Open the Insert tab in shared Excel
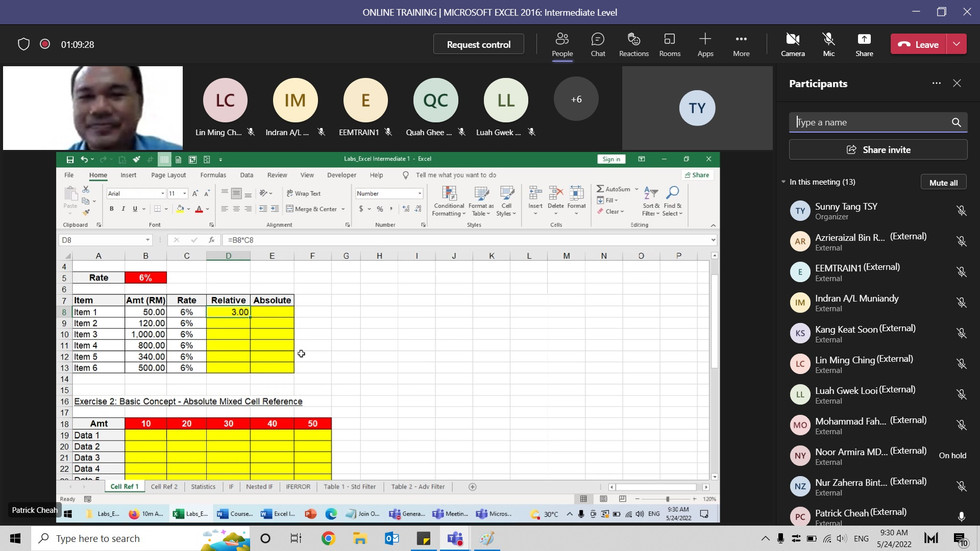Image resolution: width=980 pixels, height=551 pixels. click(128, 175)
